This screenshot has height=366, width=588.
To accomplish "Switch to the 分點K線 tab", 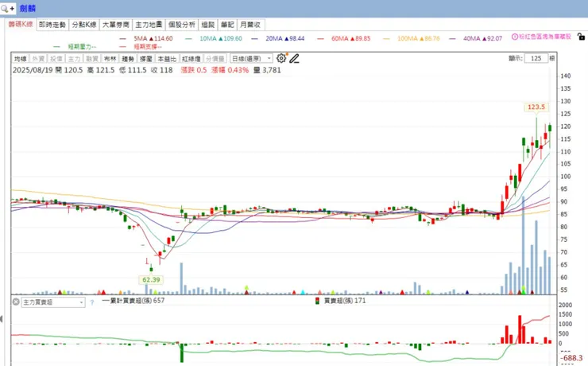I will pos(84,25).
